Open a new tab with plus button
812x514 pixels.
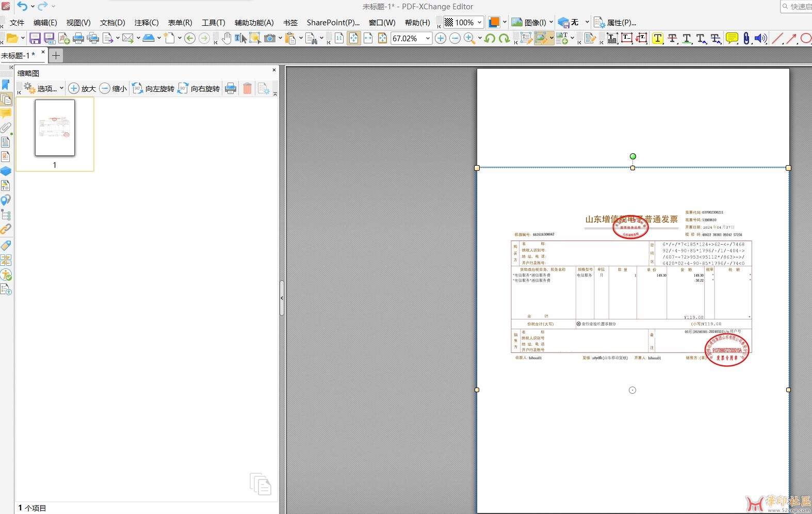pos(56,55)
